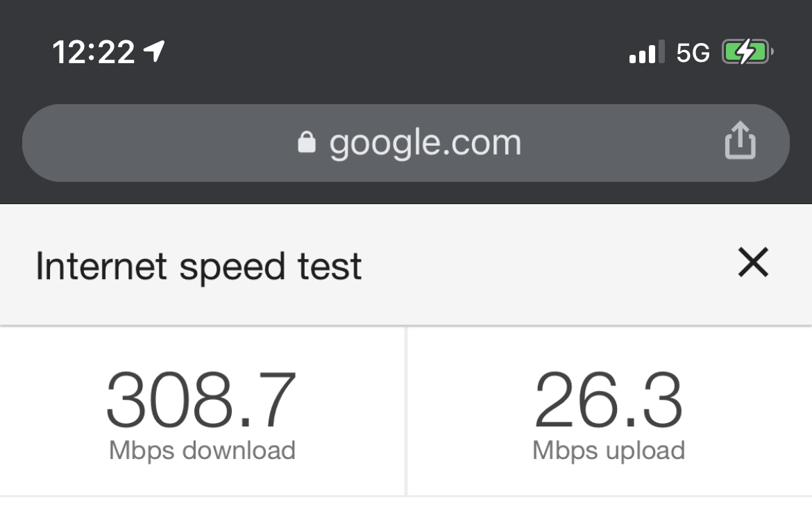Tap the Mbps upload label
The width and height of the screenshot is (812, 527).
pos(609,451)
